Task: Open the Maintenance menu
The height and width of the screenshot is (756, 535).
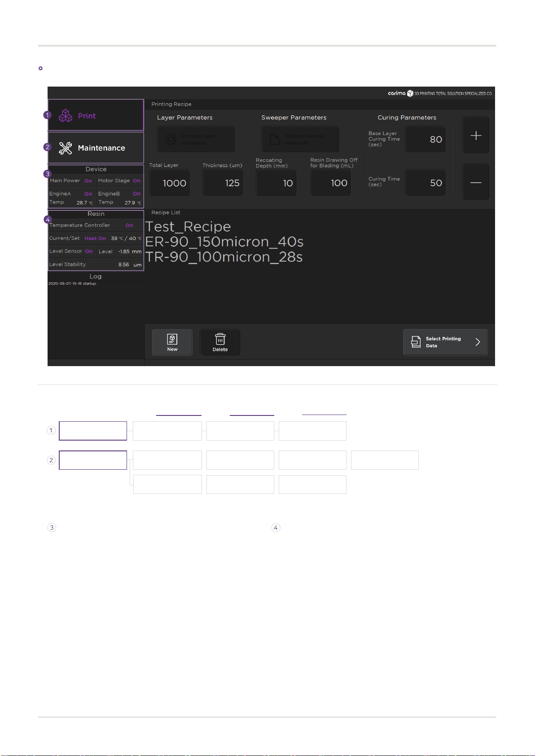Action: (x=96, y=148)
